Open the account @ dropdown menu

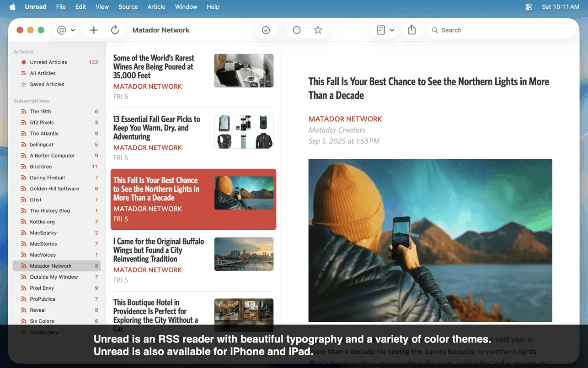66,30
